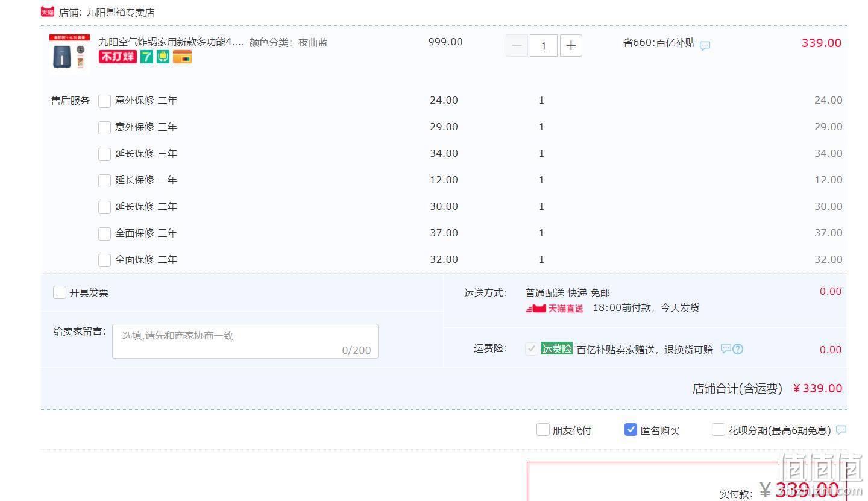This screenshot has width=868, height=501.
Task: Click the red 不打烊 badge
Action: tap(118, 57)
